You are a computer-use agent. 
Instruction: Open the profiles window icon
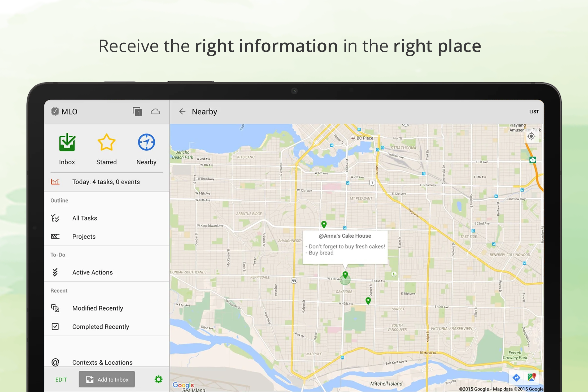coord(137,112)
